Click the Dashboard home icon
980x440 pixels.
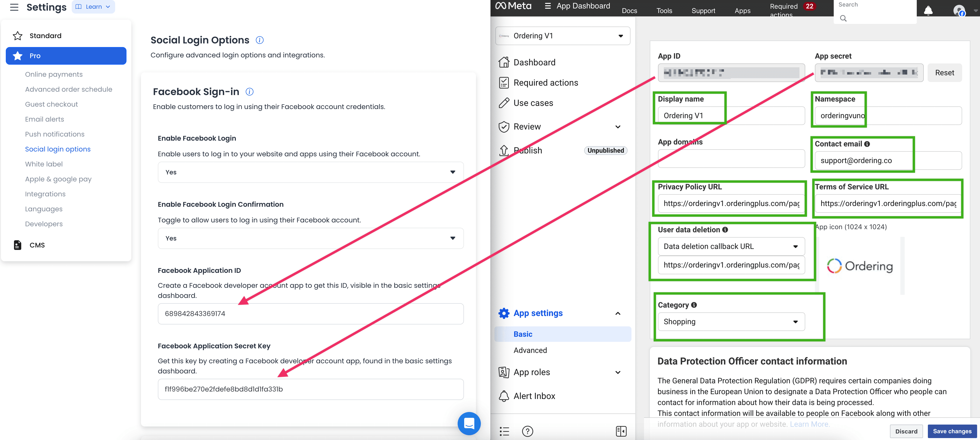pyautogui.click(x=504, y=62)
